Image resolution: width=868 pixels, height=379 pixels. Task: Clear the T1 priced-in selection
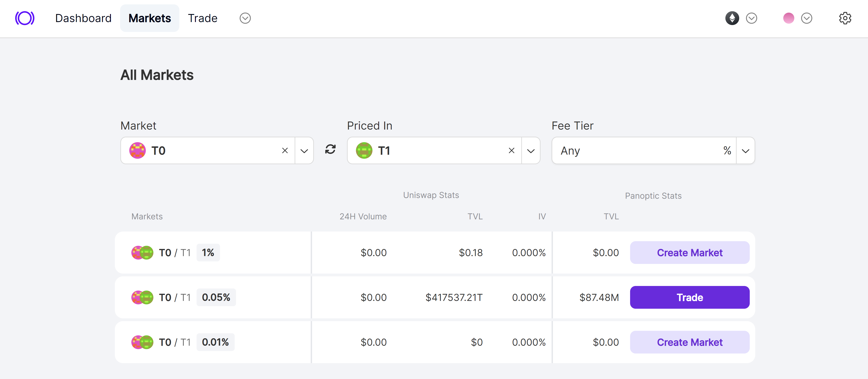[x=511, y=151]
